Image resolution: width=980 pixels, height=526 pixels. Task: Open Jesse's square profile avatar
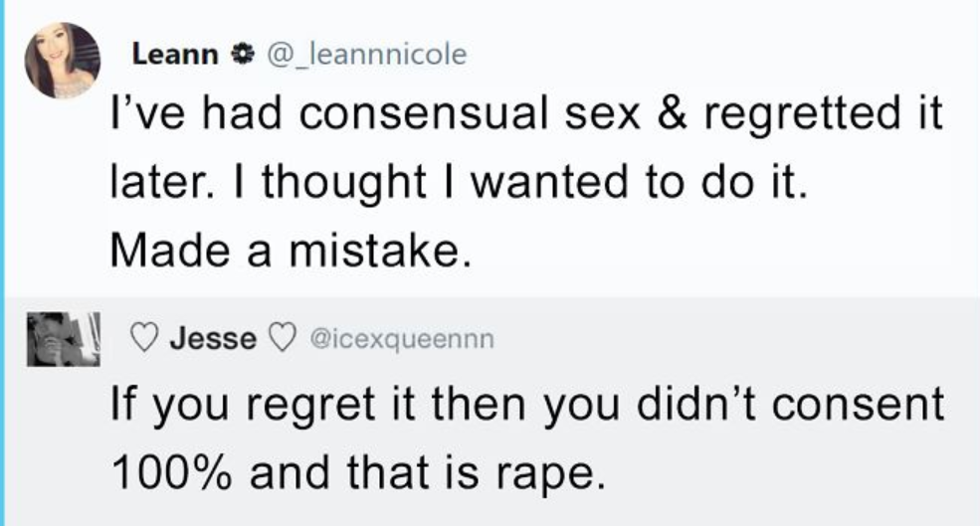pyautogui.click(x=63, y=339)
